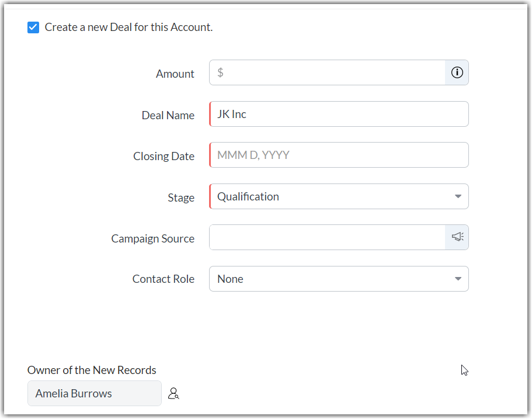Click the info icon beside Amount

tap(457, 72)
